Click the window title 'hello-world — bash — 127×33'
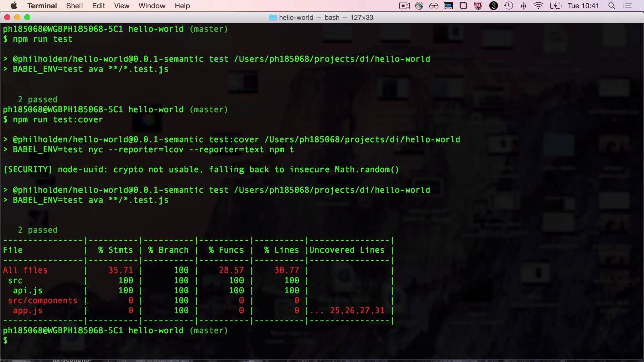Viewport: 644px width, 362px height. point(327,17)
